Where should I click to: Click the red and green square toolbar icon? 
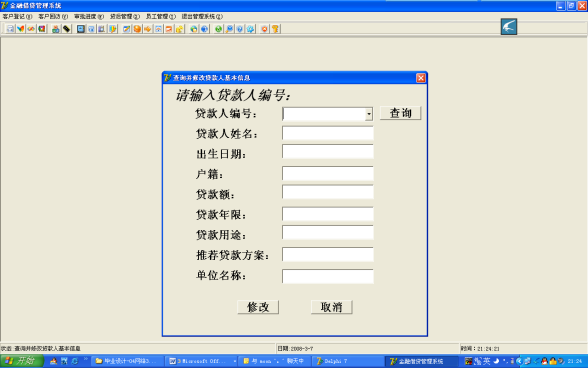pos(42,29)
